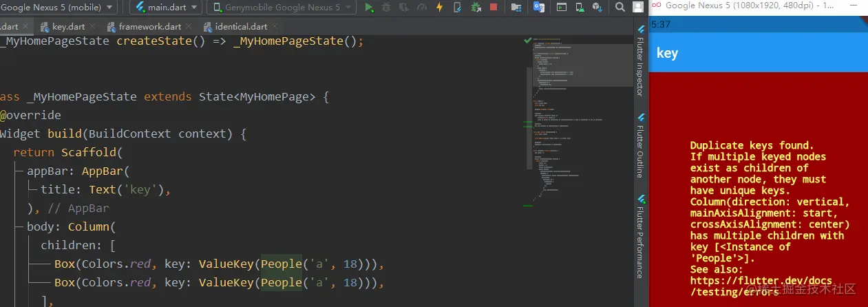
Task: Click "title: Text('key')," line
Action: tap(105, 189)
